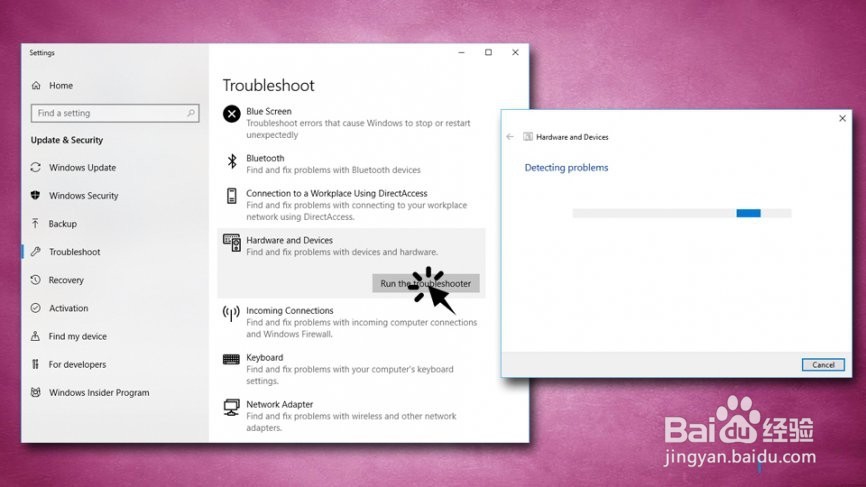Viewport: 866px width, 487px height.
Task: Minimize the Settings window
Action: [x=461, y=52]
